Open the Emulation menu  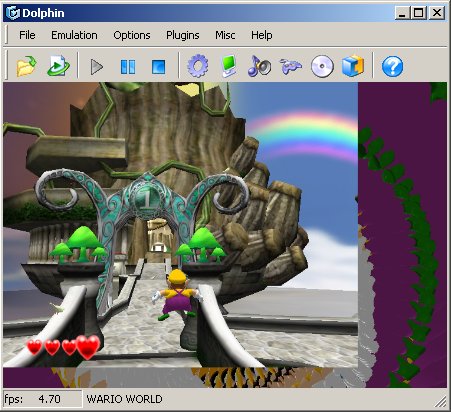click(74, 35)
